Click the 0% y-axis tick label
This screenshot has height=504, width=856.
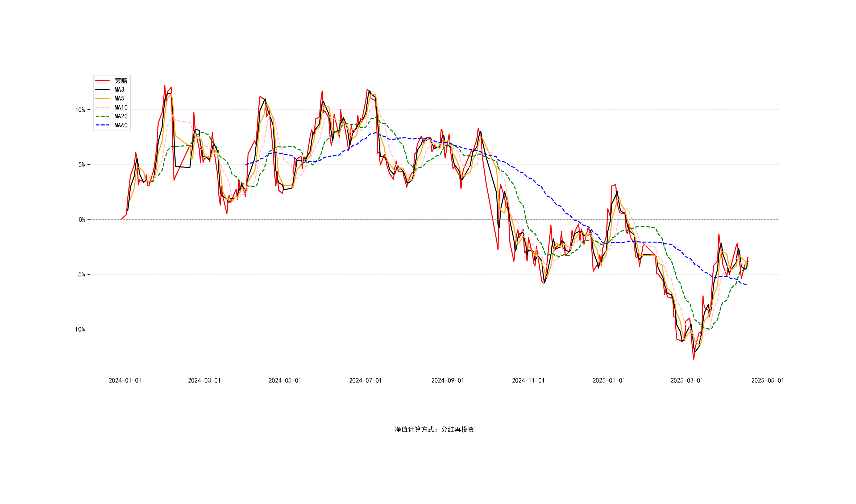click(x=82, y=220)
